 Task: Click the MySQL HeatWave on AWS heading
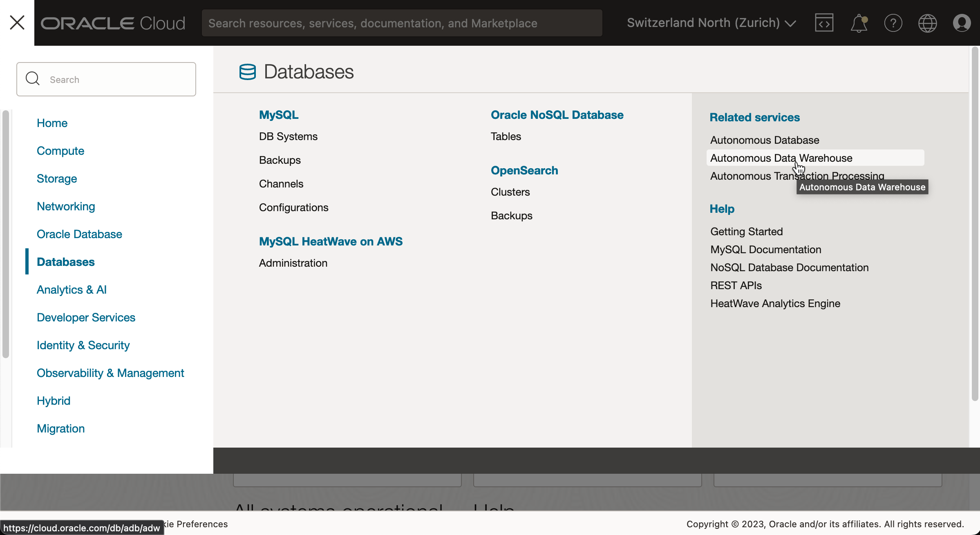pyautogui.click(x=331, y=241)
